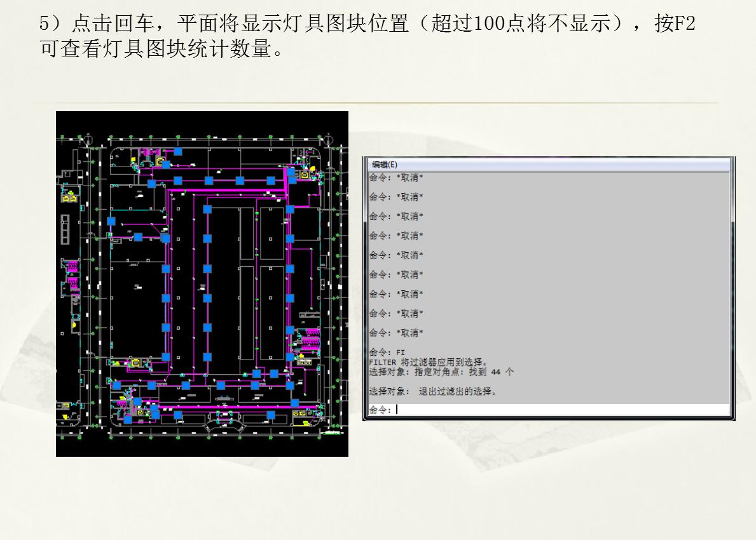The width and height of the screenshot is (756, 540).
Task: Click the magenta stair block on left strip
Action: pos(73,265)
